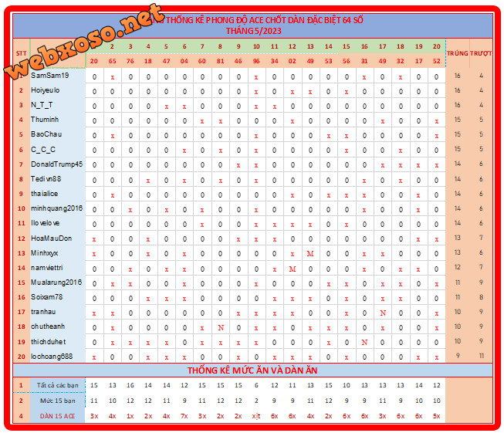Click day number 5 in green header row
Image resolution: width=504 pixels, height=433 pixels.
click(x=166, y=46)
